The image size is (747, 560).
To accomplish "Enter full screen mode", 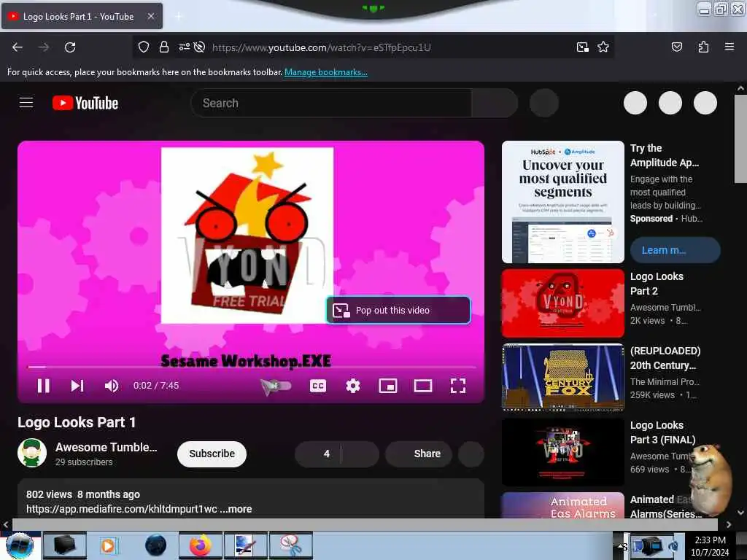I will point(458,386).
